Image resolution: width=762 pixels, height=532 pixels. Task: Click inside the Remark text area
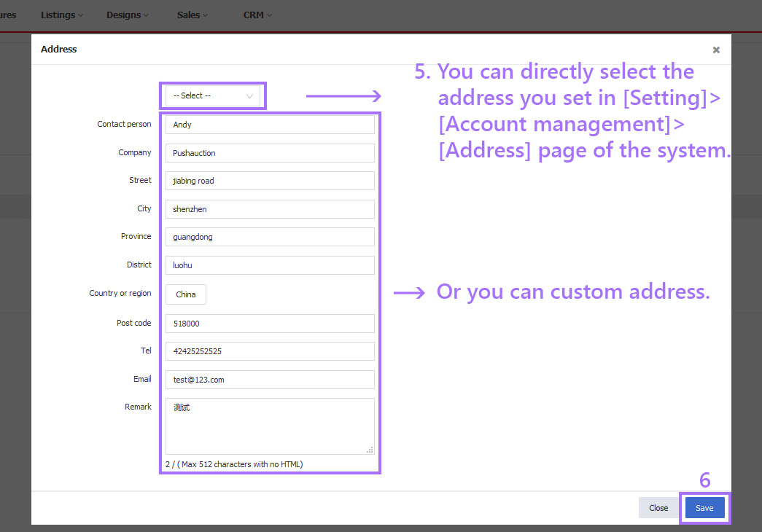[270, 426]
